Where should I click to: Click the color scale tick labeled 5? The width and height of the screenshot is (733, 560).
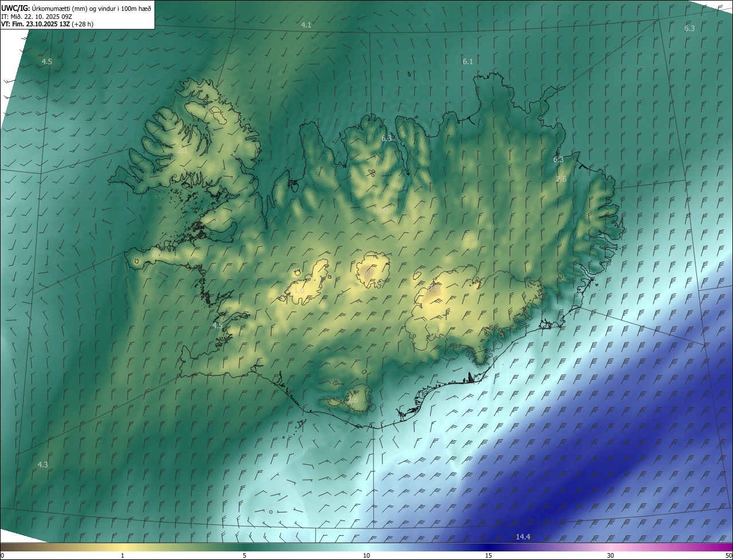[245, 555]
